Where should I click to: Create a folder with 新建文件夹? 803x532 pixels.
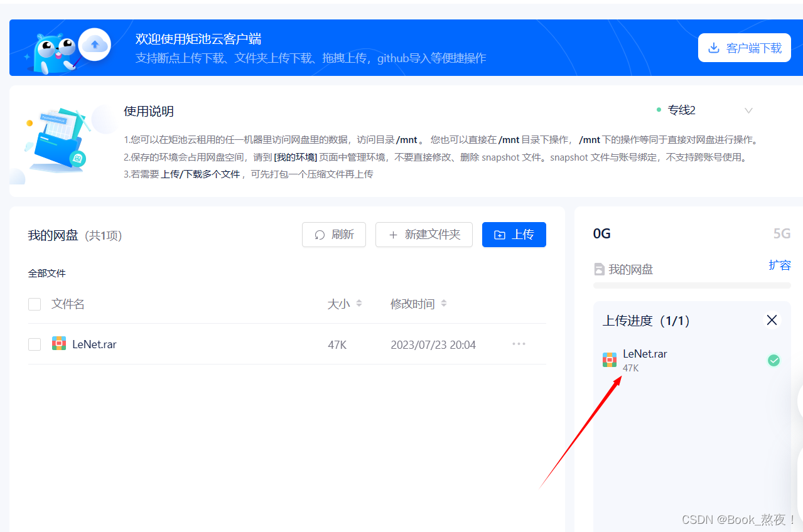424,235
